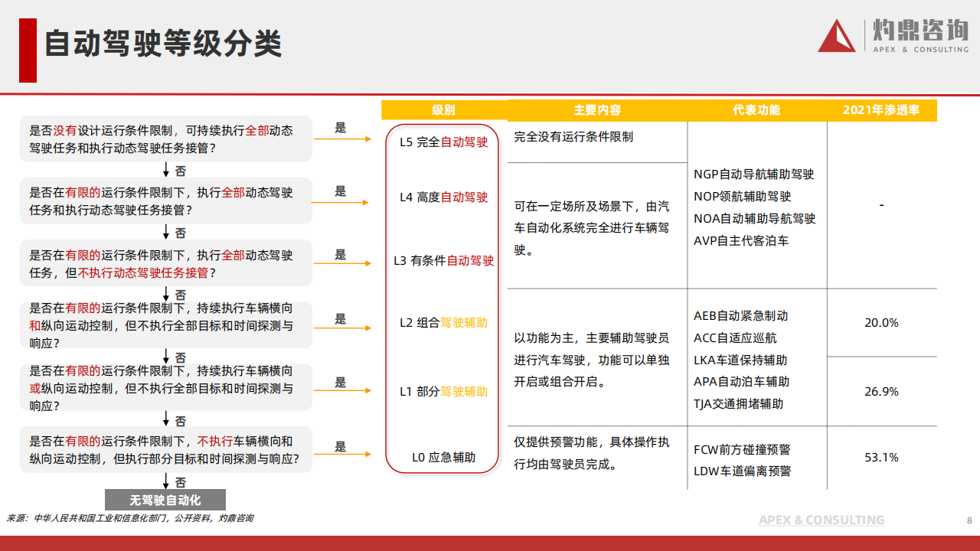Select the question box ending 但不执行动态驾驶任务接管？
This screenshot has height=551, width=980.
click(166, 263)
